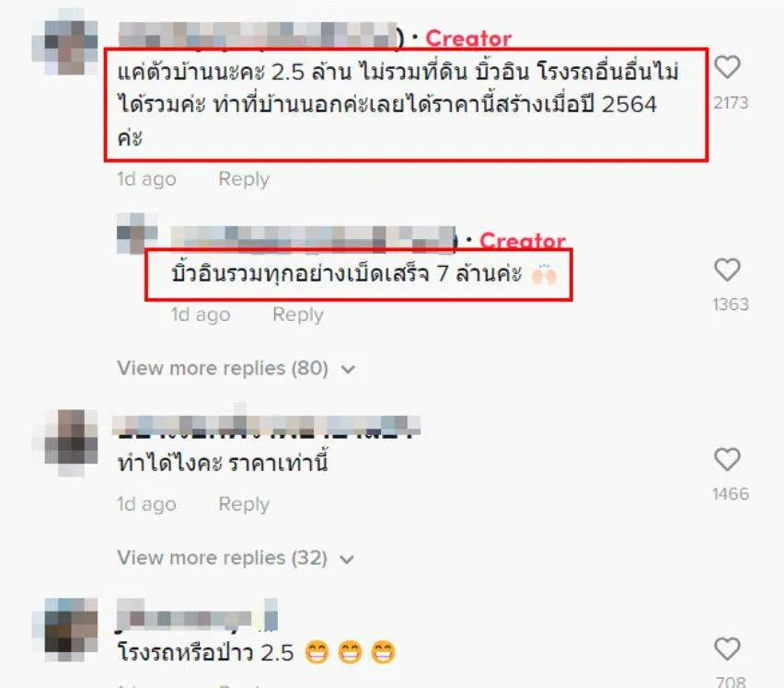Like the โรงรถหรือป่าว 2.5 comment
Screen dimensions: 784x688
(x=727, y=649)
